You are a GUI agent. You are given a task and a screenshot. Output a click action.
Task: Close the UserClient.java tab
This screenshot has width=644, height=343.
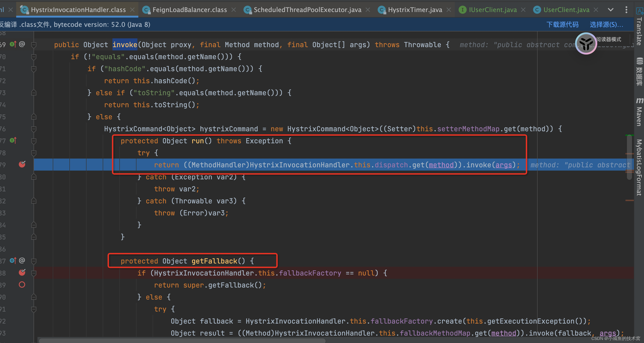[x=596, y=10]
